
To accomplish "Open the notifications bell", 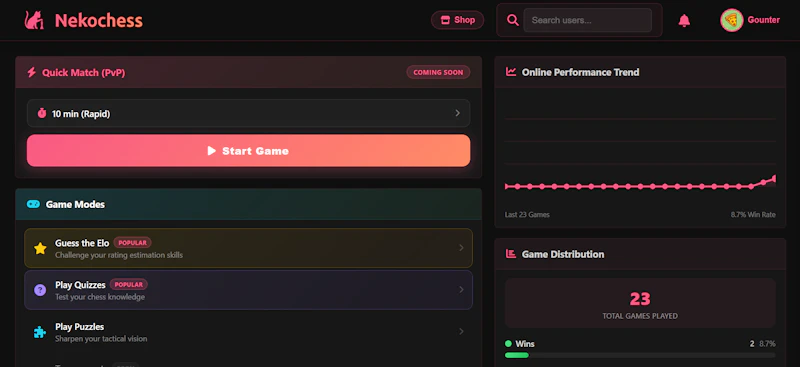I will (684, 20).
